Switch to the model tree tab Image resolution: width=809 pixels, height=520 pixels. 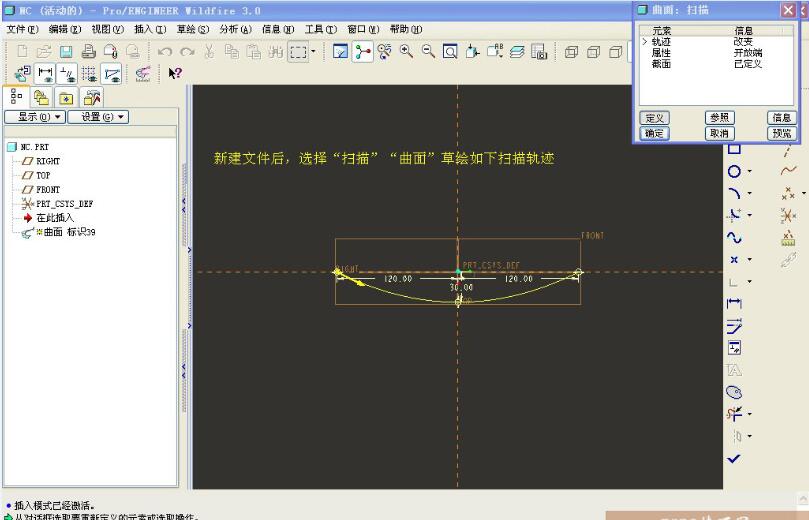pyautogui.click(x=17, y=96)
